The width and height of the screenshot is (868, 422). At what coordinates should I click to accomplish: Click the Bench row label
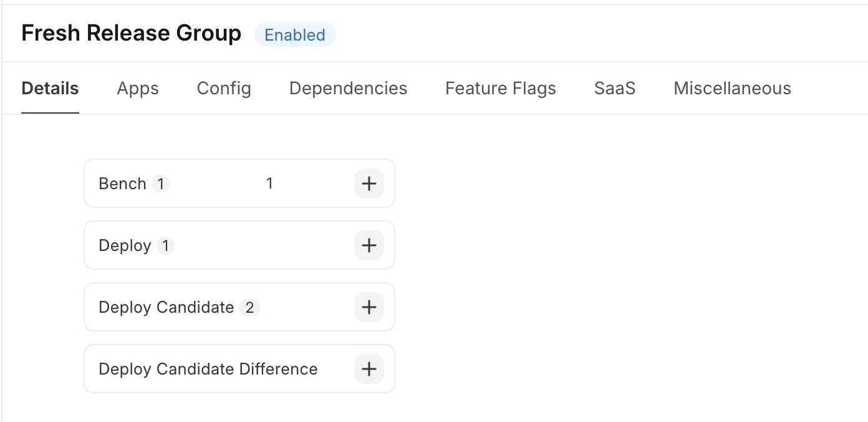tap(122, 184)
